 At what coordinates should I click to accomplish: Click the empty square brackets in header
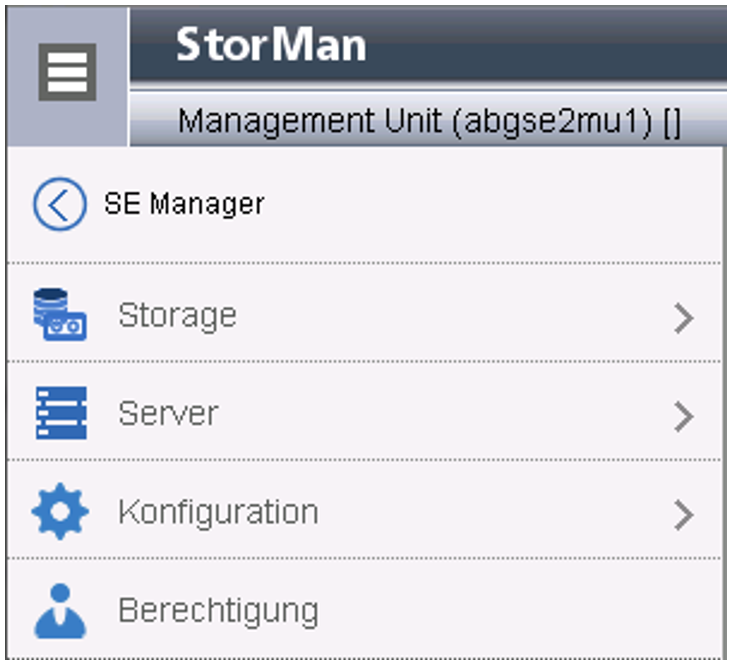(x=671, y=123)
